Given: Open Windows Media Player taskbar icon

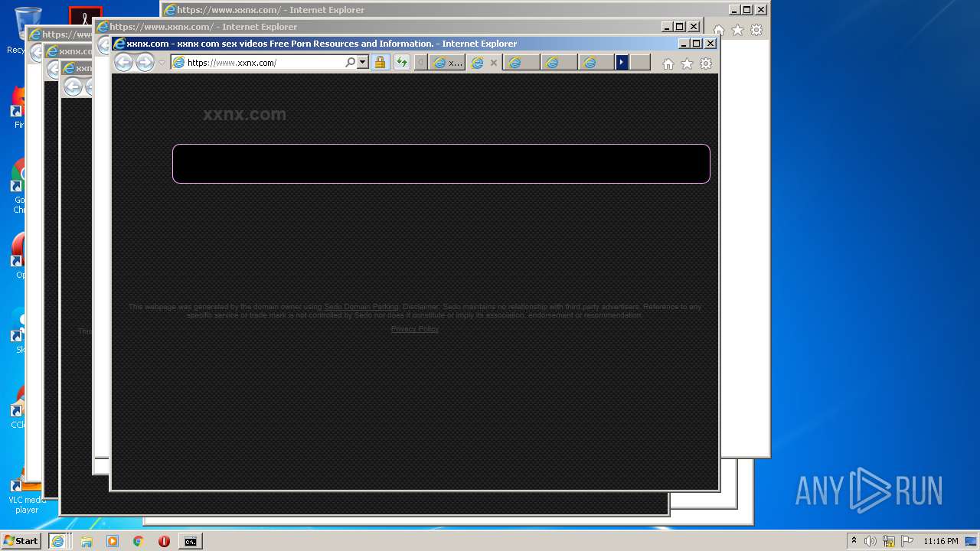Looking at the screenshot, I should tap(113, 541).
